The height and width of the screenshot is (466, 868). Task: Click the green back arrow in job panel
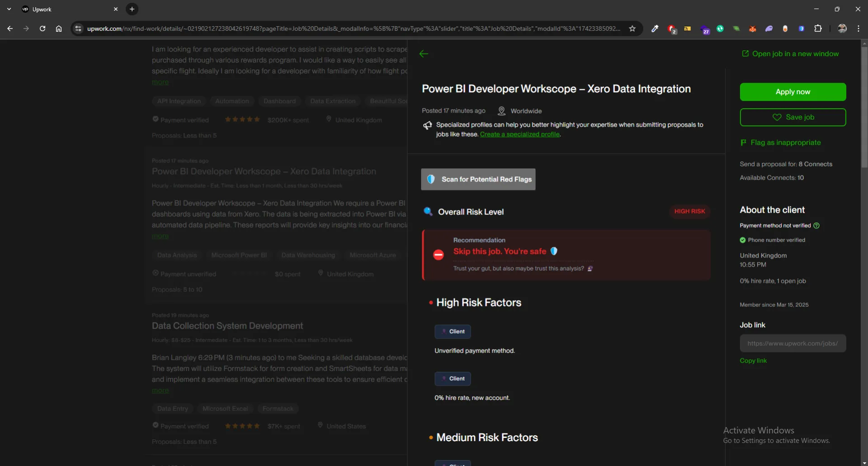coord(424,54)
